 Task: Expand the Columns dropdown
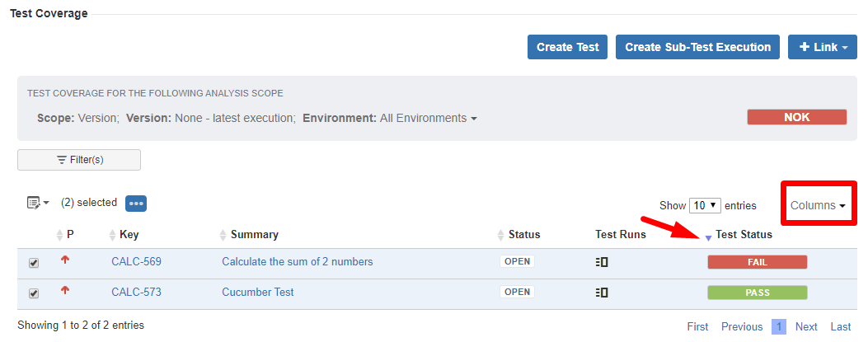[819, 205]
